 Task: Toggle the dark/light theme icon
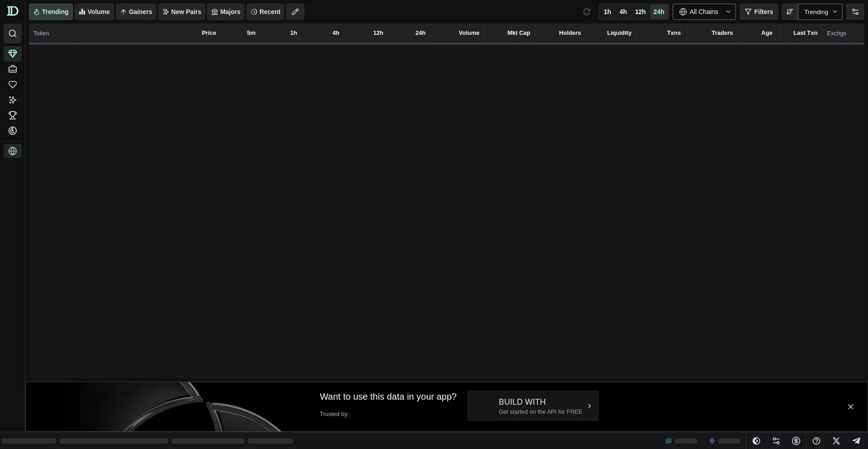coord(756,441)
